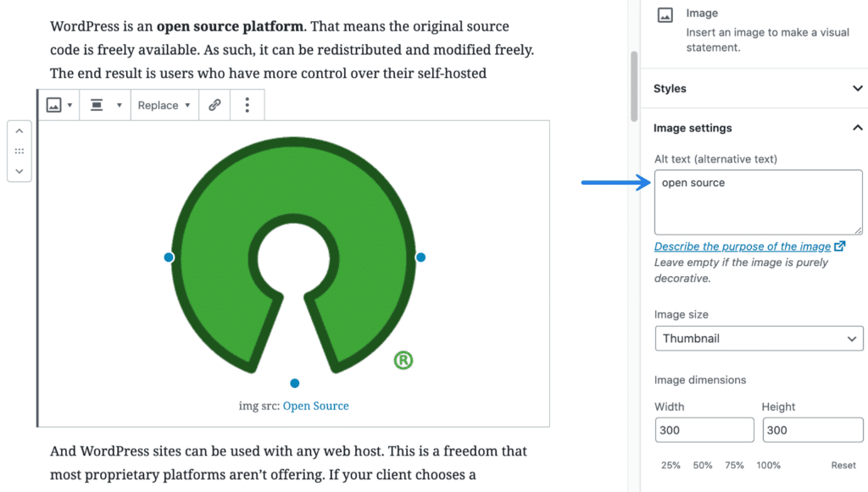Follow the Open Source caption link

point(315,406)
